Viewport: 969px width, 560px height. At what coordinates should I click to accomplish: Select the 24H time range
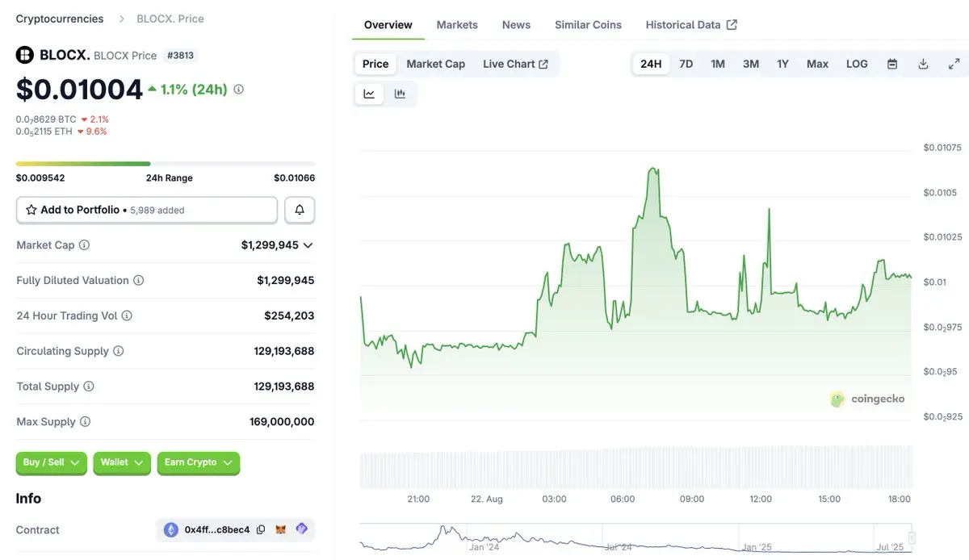tap(651, 64)
